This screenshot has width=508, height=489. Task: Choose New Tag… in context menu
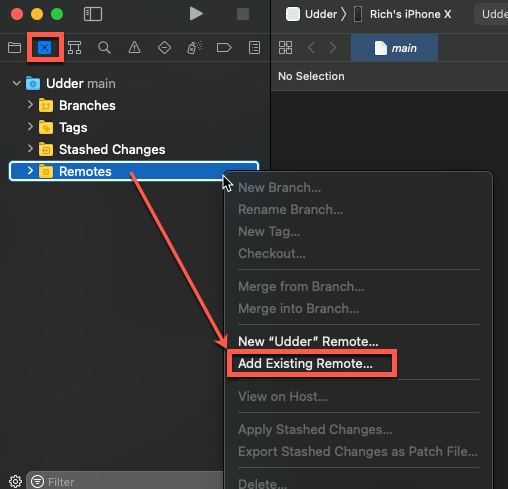click(x=269, y=232)
